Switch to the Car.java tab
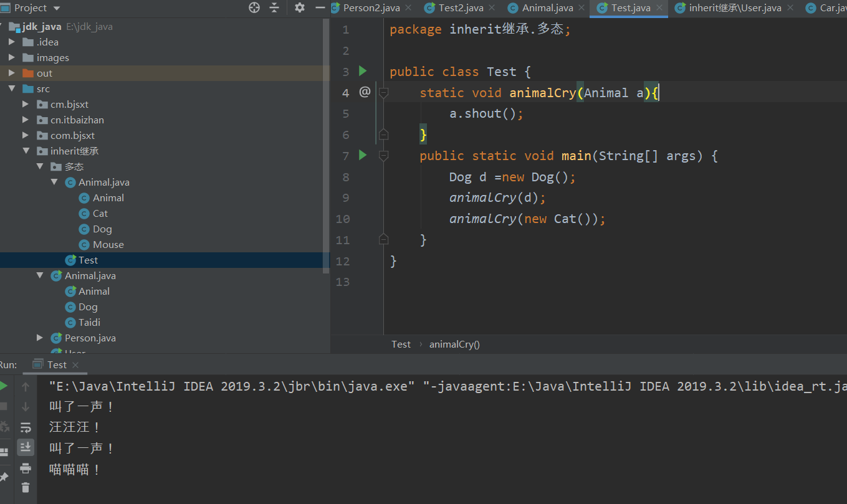847x504 pixels. pyautogui.click(x=826, y=8)
